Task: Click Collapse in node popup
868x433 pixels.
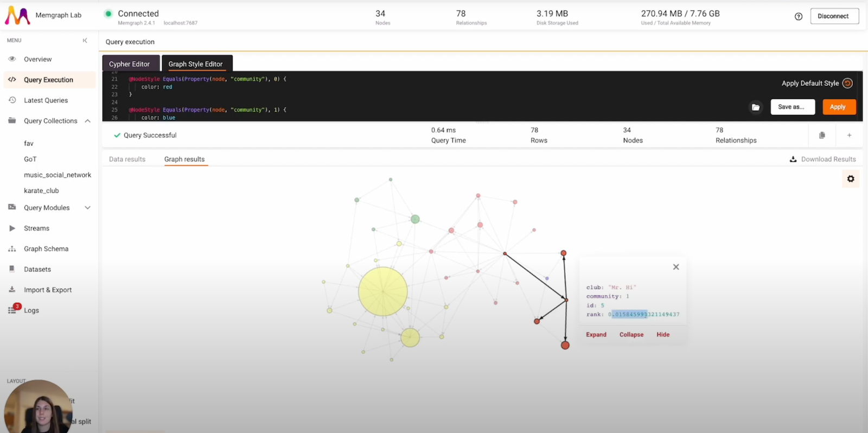Action: tap(631, 334)
